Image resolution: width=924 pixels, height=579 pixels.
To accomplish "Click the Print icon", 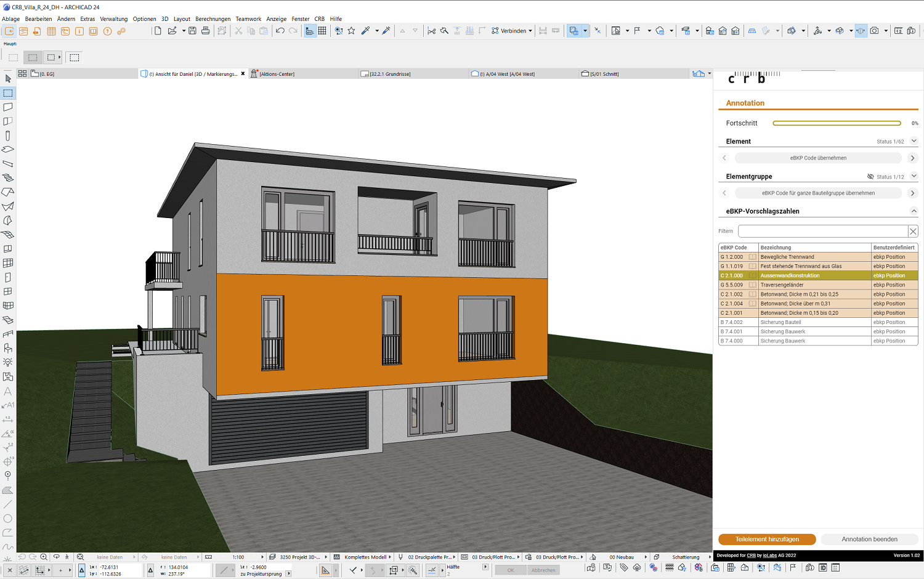I will coord(206,31).
